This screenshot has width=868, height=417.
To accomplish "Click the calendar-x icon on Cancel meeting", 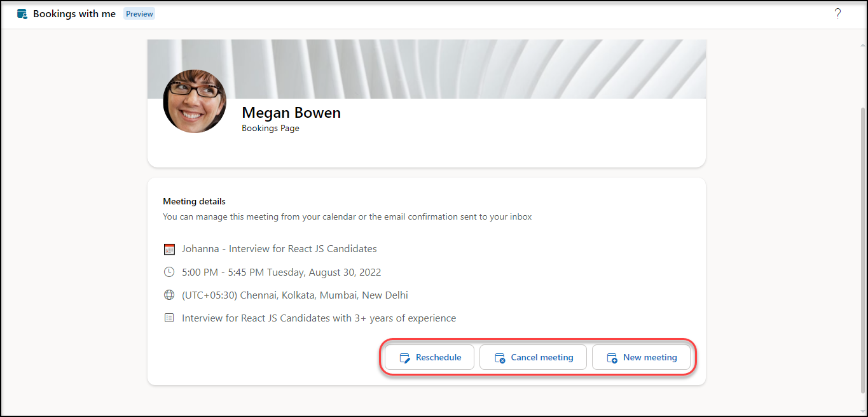I will [x=500, y=358].
